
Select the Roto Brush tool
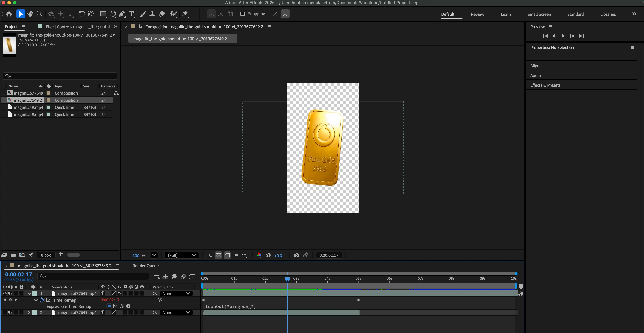pos(174,14)
